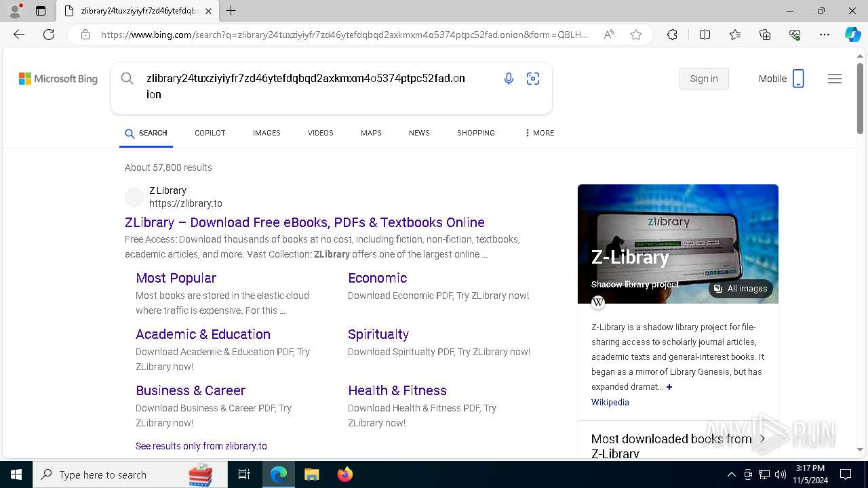Open the Bing hamburger menu

tap(835, 79)
